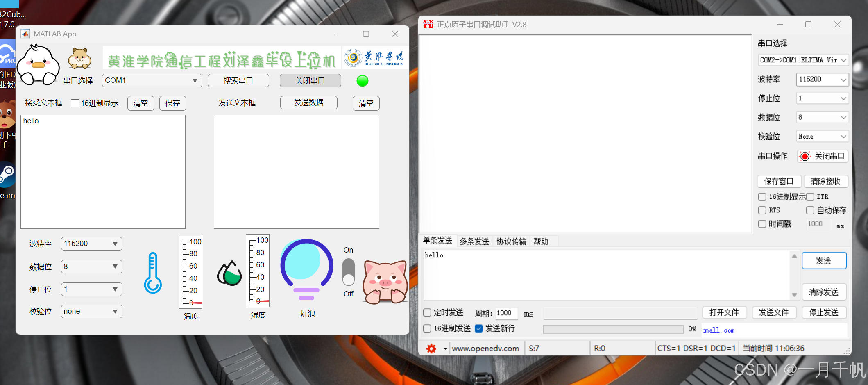This screenshot has width=868, height=385.
Task: Click the MATLAB 发送文本框 text area
Action: click(x=297, y=172)
